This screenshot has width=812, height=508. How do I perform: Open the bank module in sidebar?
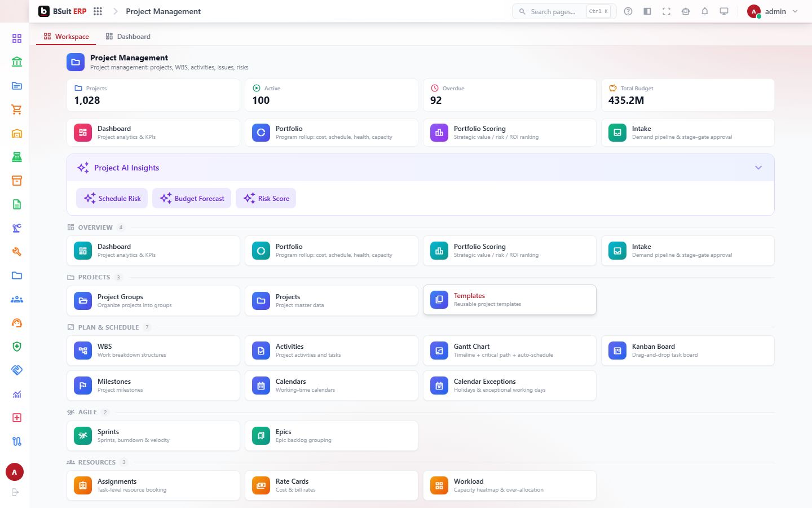pos(17,62)
